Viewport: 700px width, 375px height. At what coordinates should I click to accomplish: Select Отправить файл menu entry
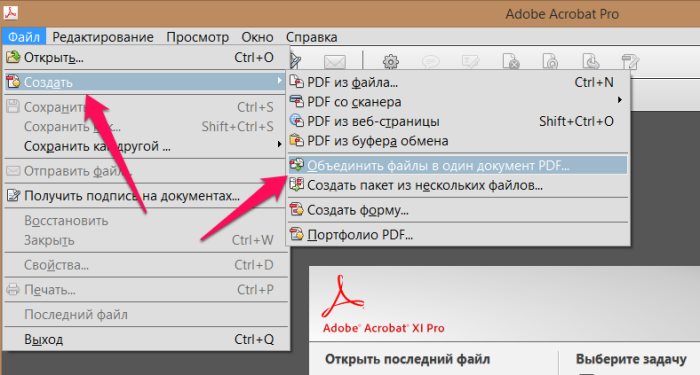(145, 171)
